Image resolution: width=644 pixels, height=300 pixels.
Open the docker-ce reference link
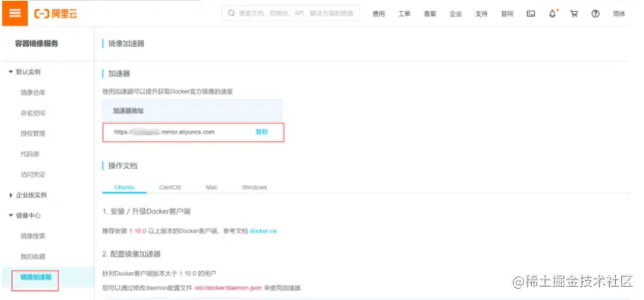pos(263,231)
